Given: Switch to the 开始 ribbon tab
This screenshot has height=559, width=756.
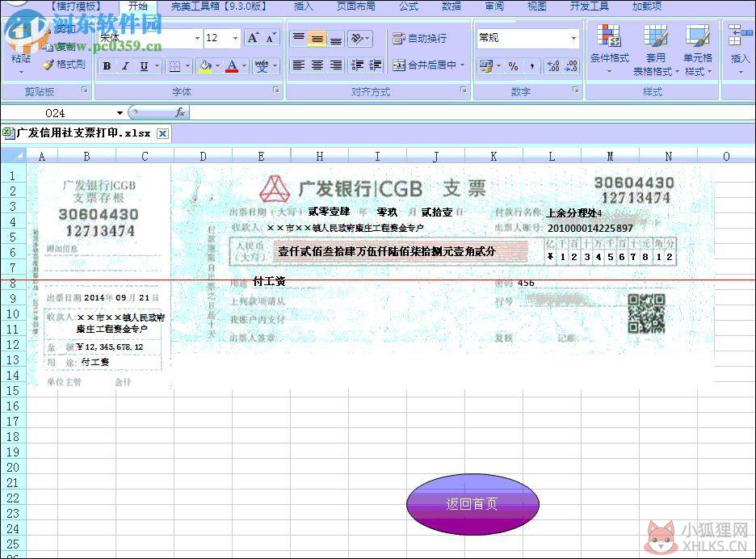Looking at the screenshot, I should coord(138,6).
